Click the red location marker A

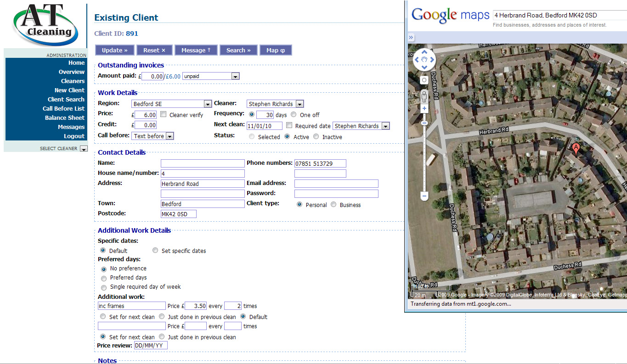(575, 148)
